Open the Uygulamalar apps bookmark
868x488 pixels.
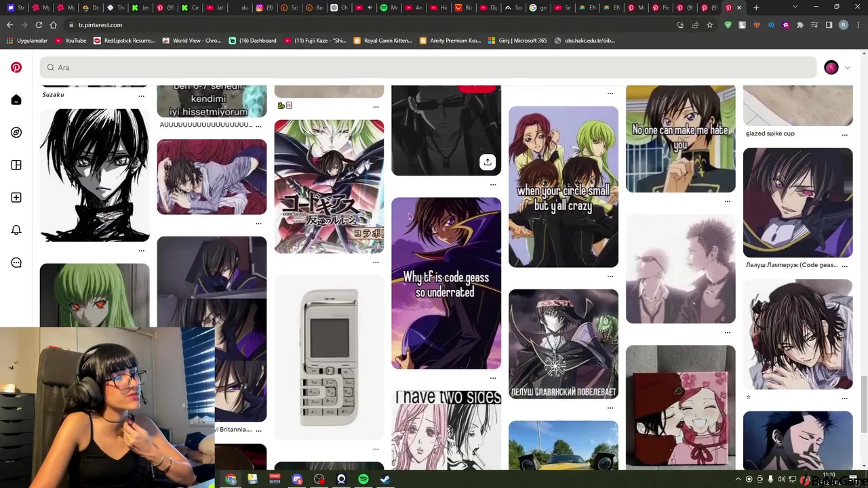pyautogui.click(x=27, y=41)
